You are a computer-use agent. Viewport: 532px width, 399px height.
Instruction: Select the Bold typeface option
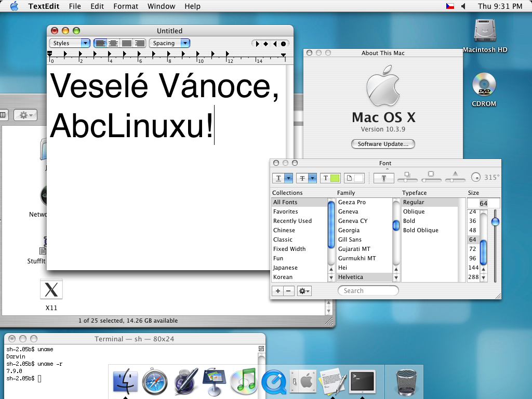tap(409, 221)
